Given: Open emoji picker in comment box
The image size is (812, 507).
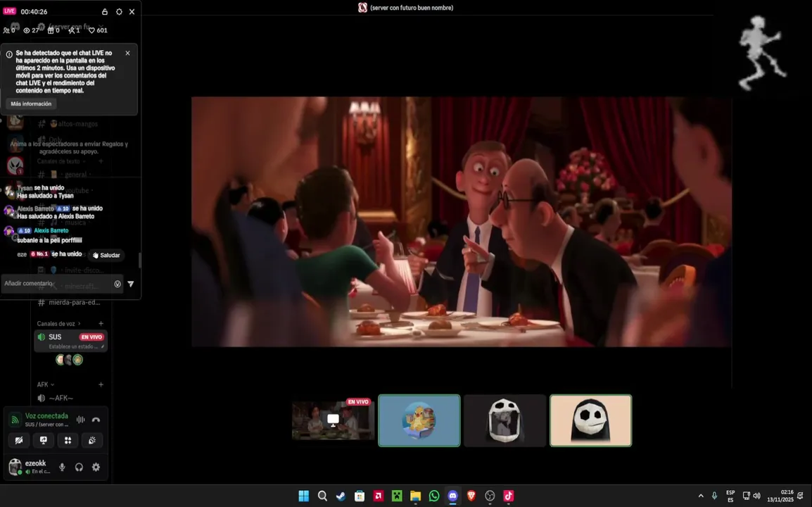Looking at the screenshot, I should 118,284.
